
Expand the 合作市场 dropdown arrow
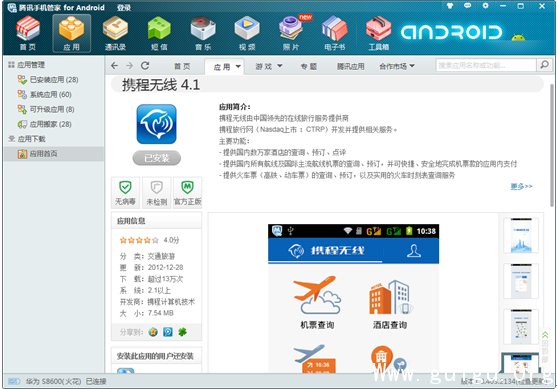(412, 66)
